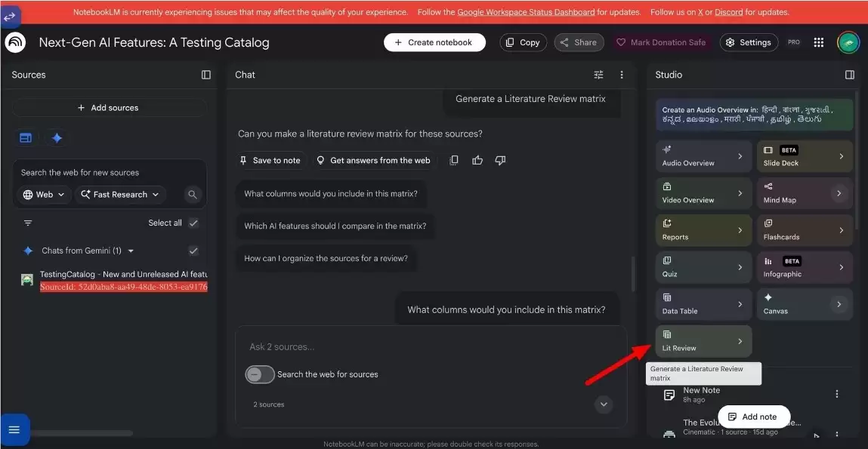This screenshot has width=868, height=449.
Task: Click the Share button
Action: pyautogui.click(x=579, y=42)
